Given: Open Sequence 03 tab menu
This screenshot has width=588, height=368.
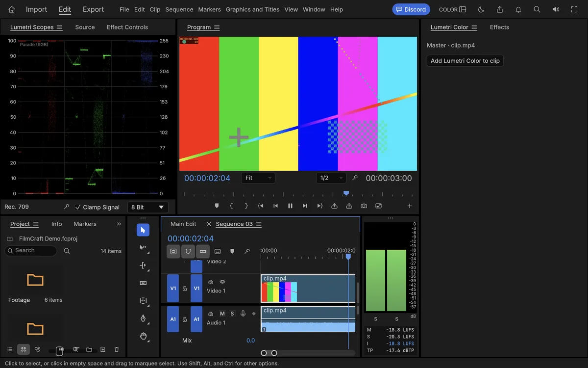Looking at the screenshot, I should (259, 224).
